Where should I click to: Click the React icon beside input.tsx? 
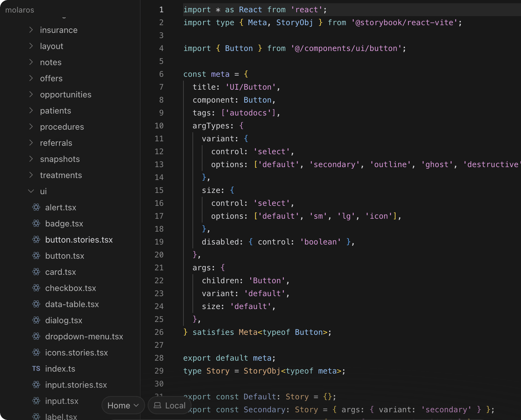coord(36,401)
